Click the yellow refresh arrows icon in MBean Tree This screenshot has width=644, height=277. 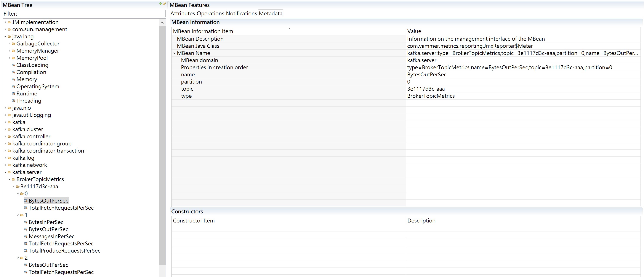click(164, 4)
